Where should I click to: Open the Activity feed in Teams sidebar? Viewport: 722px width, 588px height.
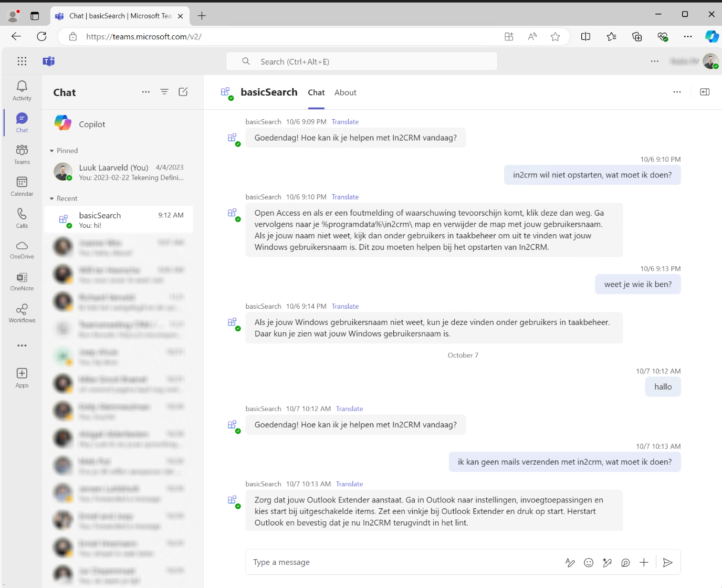(22, 91)
